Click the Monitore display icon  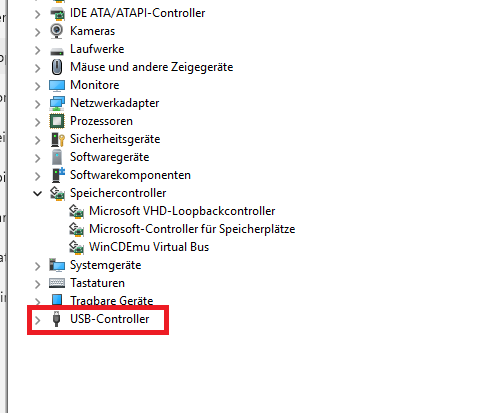[57, 85]
